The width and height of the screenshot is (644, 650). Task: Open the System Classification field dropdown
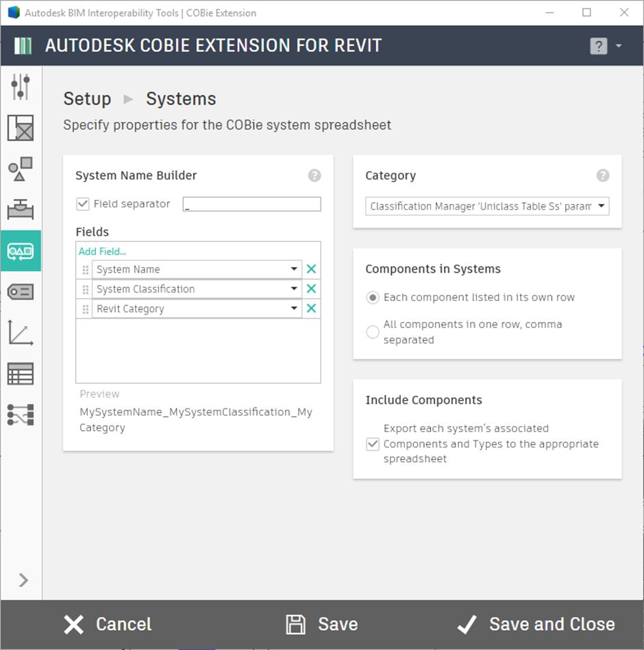coord(197,289)
